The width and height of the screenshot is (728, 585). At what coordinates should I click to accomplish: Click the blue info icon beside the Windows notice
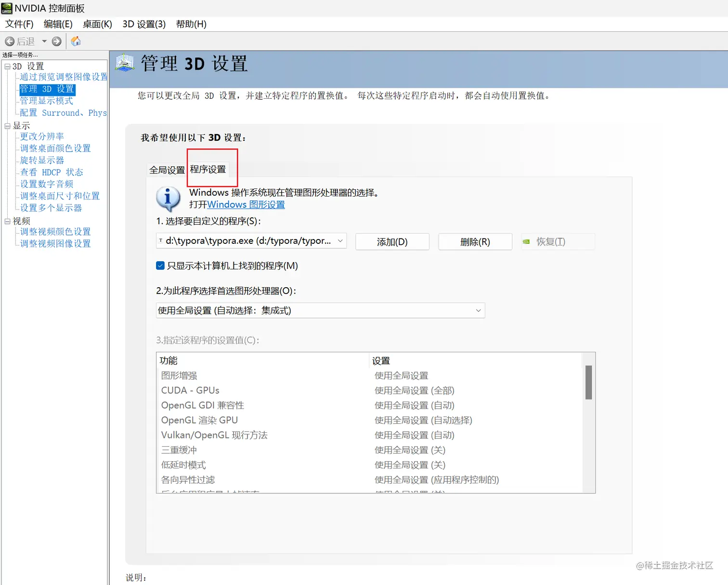coord(168,198)
